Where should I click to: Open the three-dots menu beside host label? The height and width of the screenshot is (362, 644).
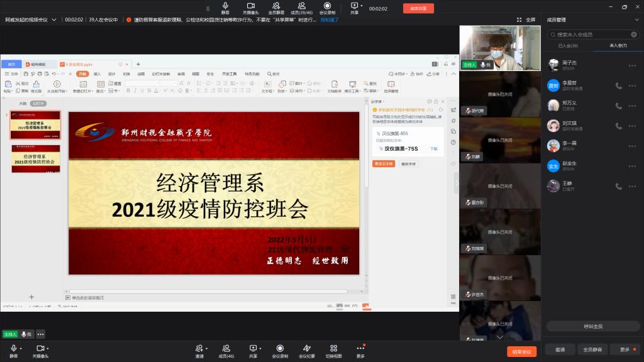(x=40, y=334)
